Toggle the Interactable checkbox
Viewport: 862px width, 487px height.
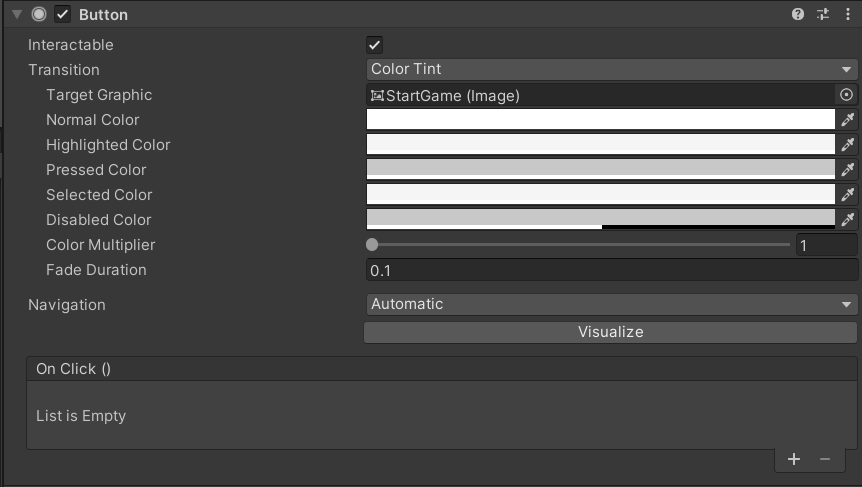(x=374, y=45)
